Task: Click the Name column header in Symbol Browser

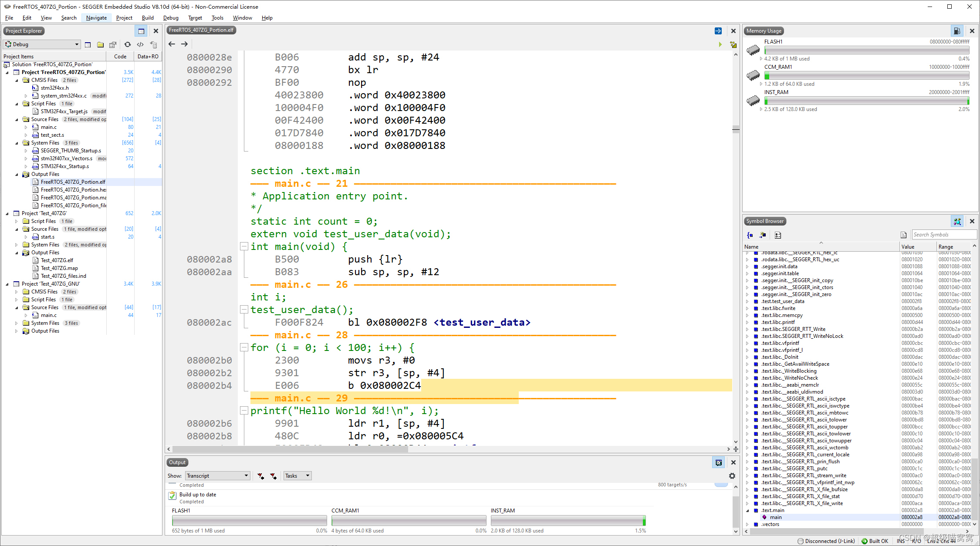Action: [821, 246]
